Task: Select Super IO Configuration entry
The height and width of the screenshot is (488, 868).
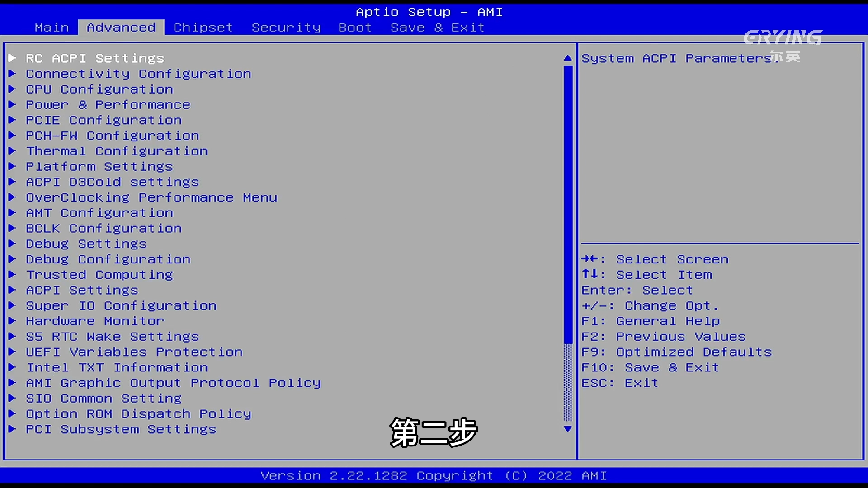Action: click(x=121, y=305)
